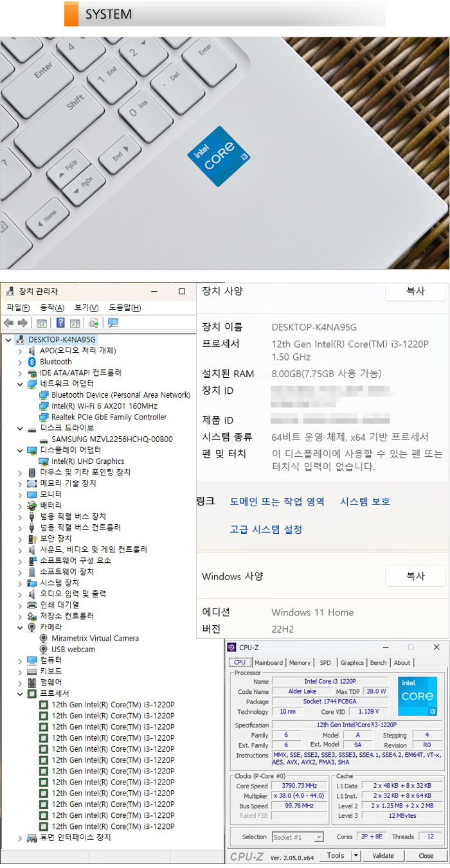Collapse the 네트워크 어댑터 network adapters node
450x868 pixels.
[20, 384]
